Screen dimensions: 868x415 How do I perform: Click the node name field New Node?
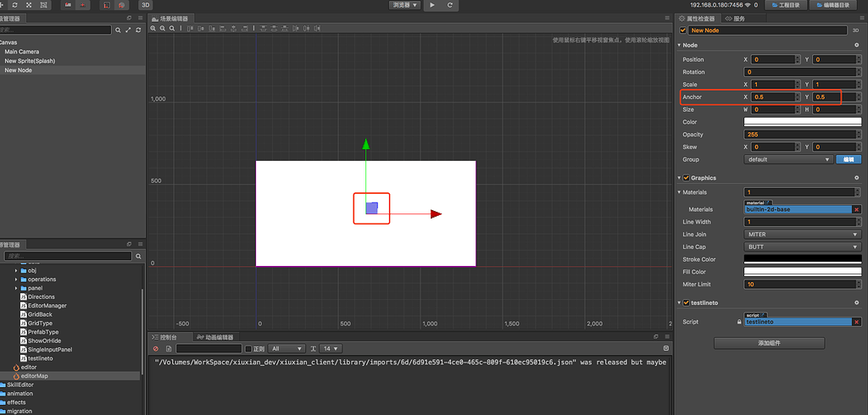pos(768,30)
